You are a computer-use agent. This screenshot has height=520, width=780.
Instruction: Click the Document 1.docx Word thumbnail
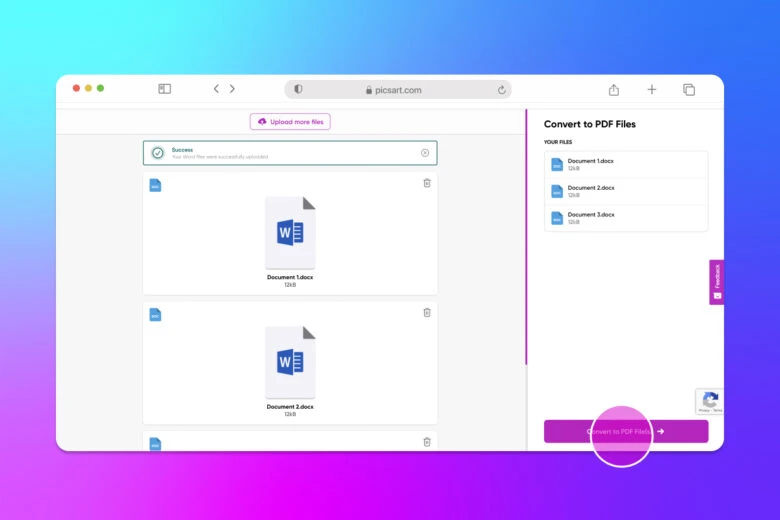click(290, 233)
